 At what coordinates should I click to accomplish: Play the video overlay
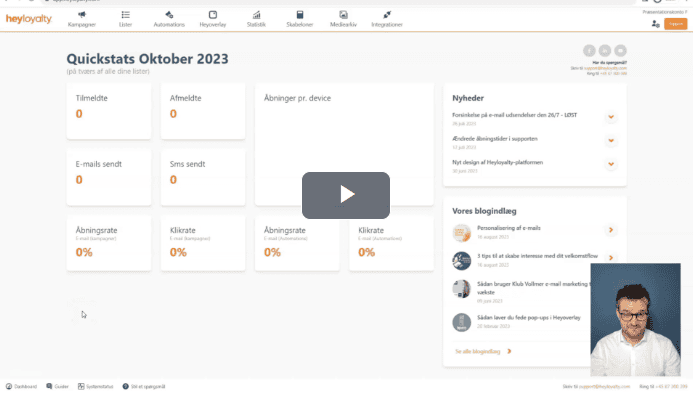(346, 195)
